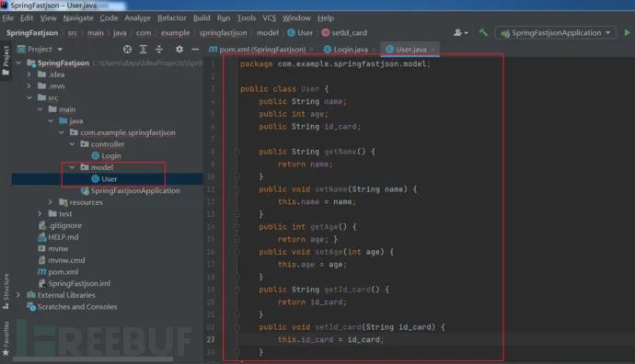635x364 pixels.
Task: Open Project panel settings gear
Action: coord(179,50)
